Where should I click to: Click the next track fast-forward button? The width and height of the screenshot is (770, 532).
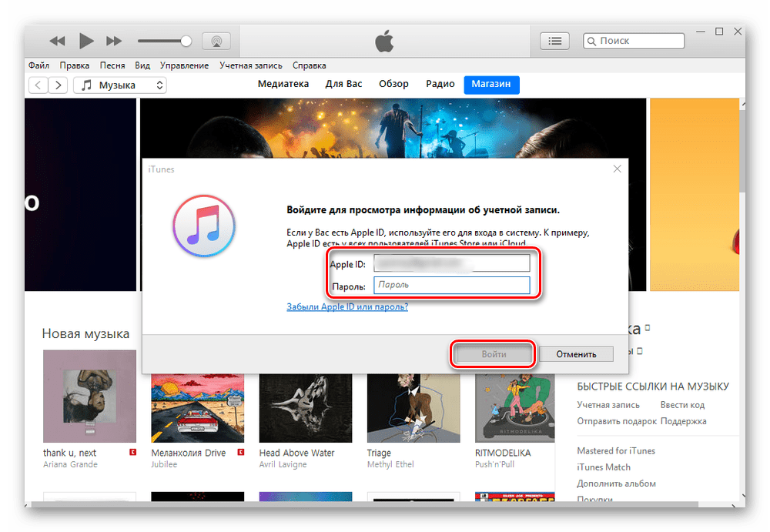point(114,41)
